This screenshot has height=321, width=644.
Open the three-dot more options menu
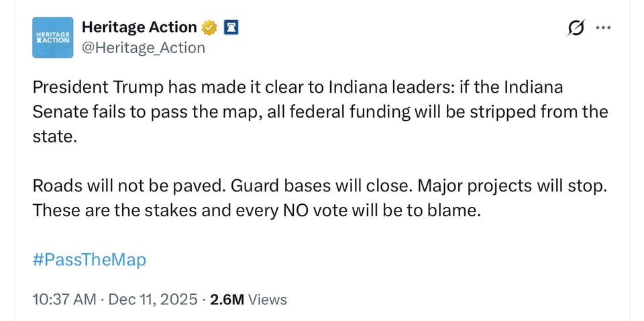[x=604, y=28]
